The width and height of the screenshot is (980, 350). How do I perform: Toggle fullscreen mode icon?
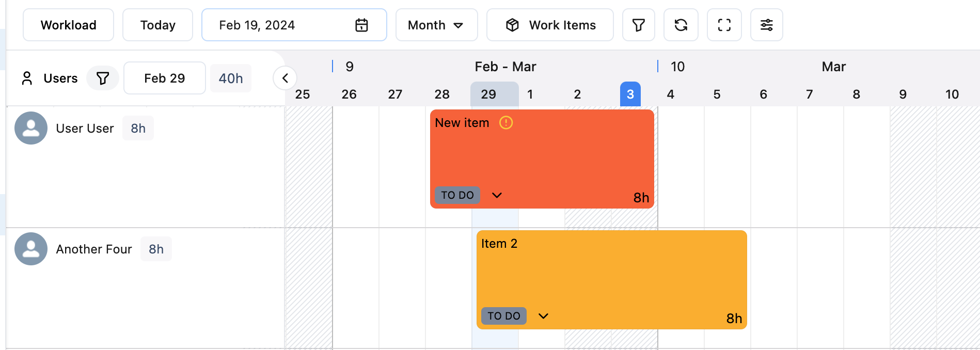pos(724,25)
